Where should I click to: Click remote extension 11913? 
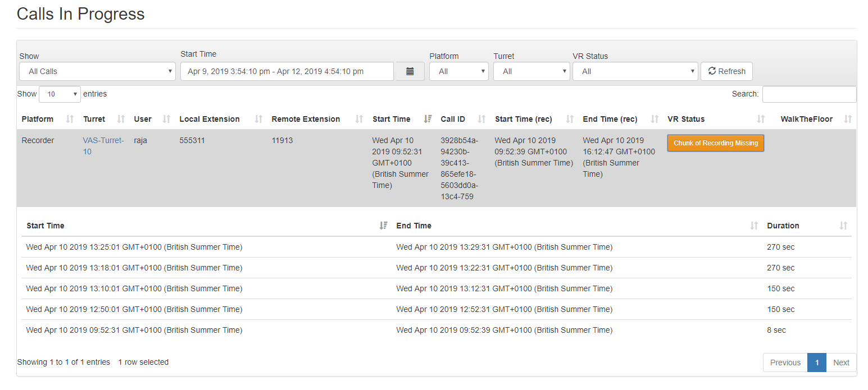tap(282, 140)
